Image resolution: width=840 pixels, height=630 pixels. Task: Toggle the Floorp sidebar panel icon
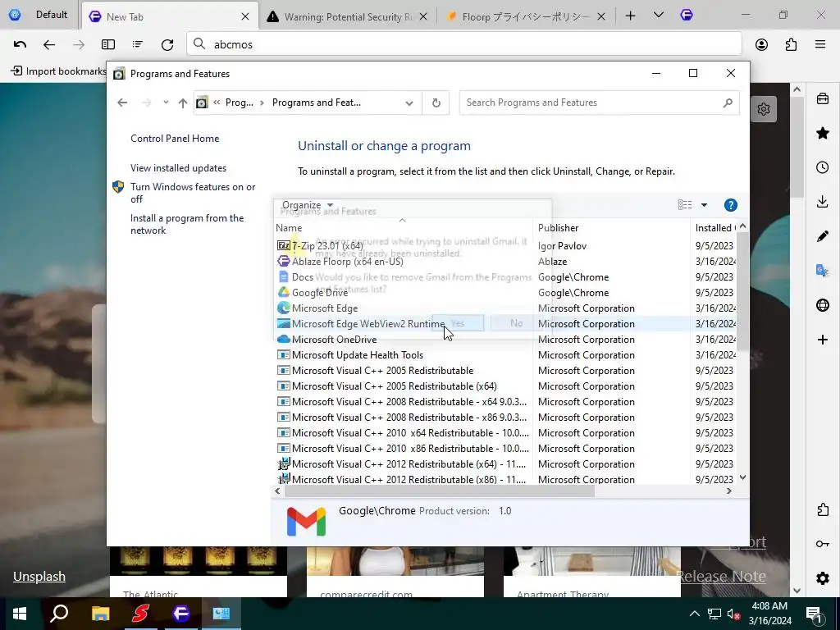pyautogui.click(x=108, y=44)
